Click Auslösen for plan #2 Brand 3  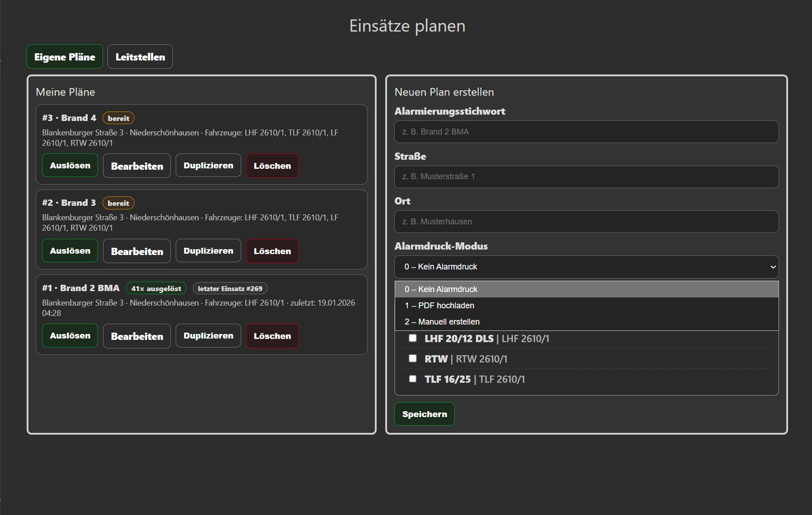[70, 251]
